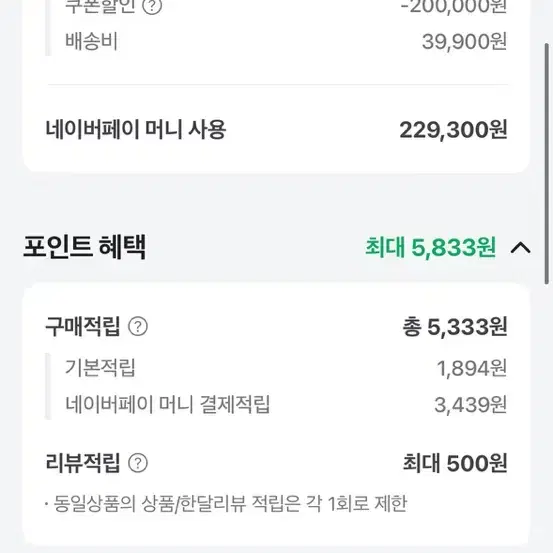The height and width of the screenshot is (553, 553).
Task: Tap the 포인트 혜택 section heading
Action: (x=85, y=247)
